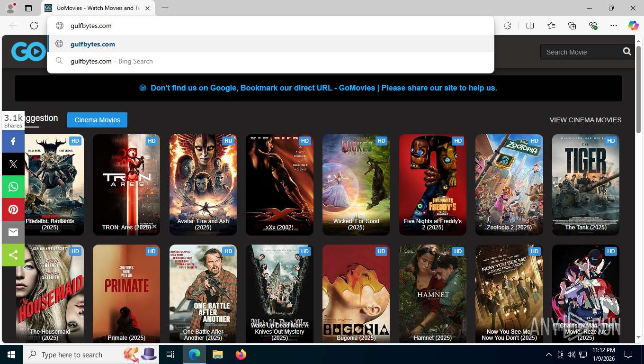Open Zootopia 2 (2025) poster
This screenshot has height=364, width=644.
tap(509, 185)
